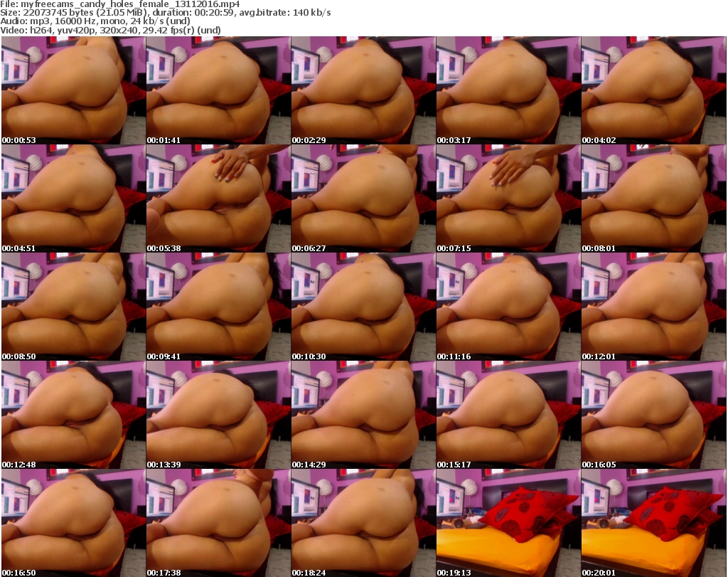Image resolution: width=728 pixels, height=577 pixels.
Task: Select the thumbnail stamped 00:18:24
Action: tap(363, 523)
